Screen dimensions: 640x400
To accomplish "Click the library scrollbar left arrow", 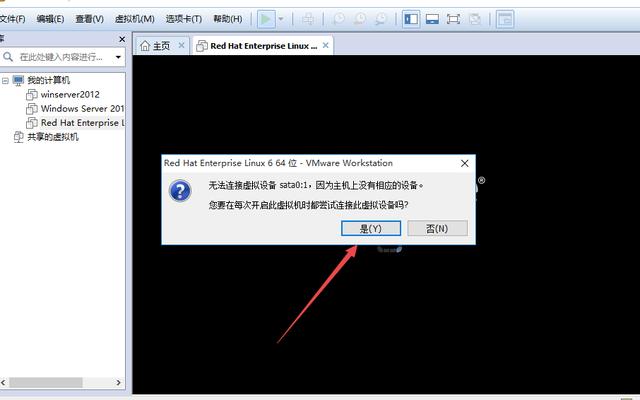I will click(x=3, y=382).
